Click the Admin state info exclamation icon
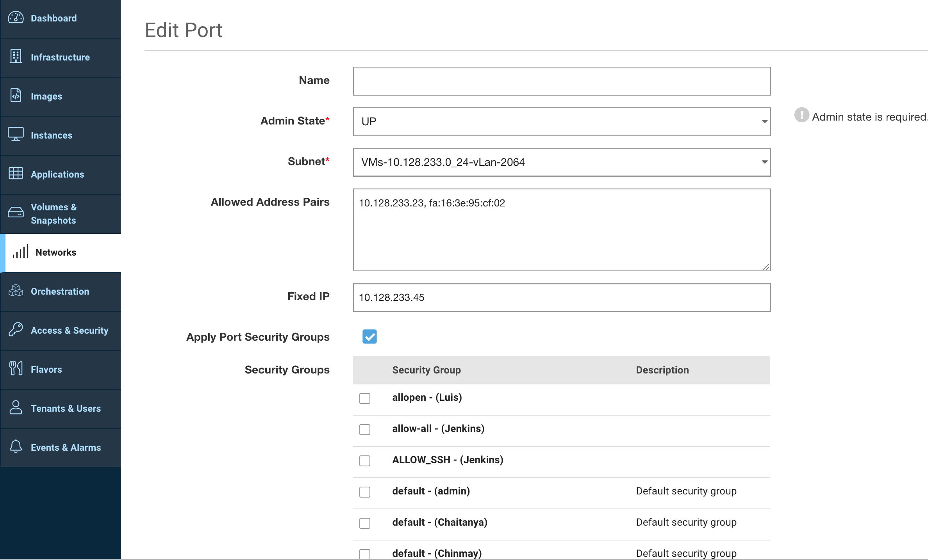 [801, 115]
